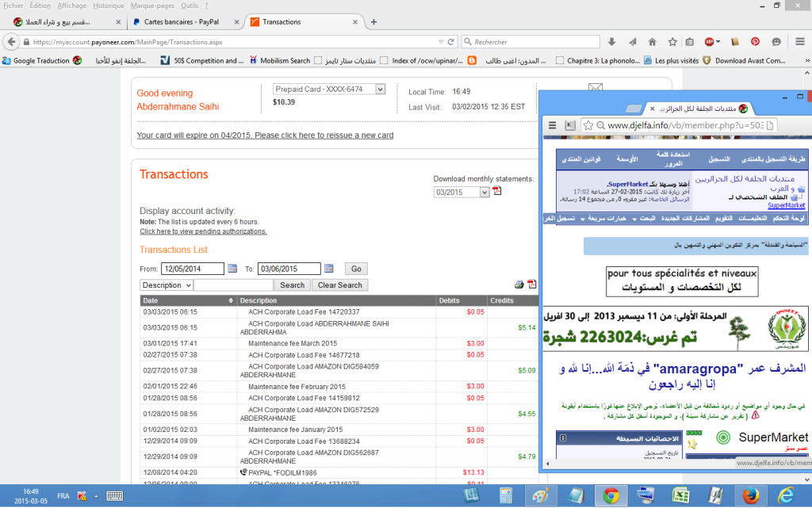Open the Firefox hamburger menu
812x508 pixels.
click(x=800, y=42)
